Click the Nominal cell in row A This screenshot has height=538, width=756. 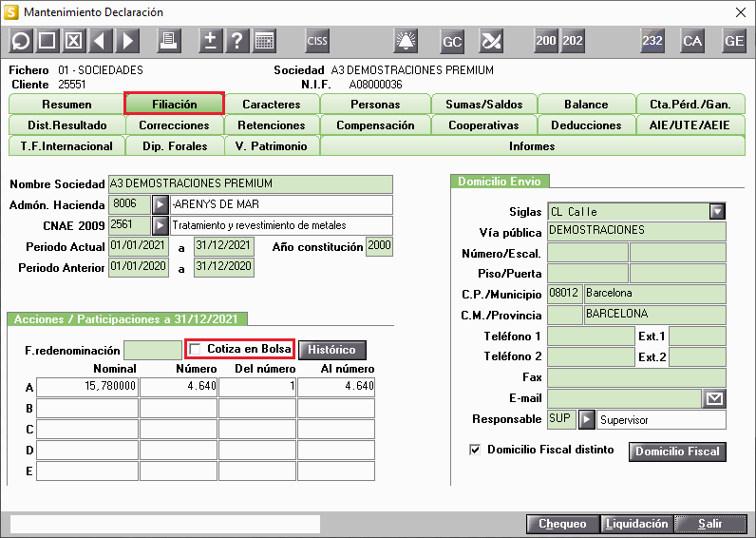(x=87, y=387)
